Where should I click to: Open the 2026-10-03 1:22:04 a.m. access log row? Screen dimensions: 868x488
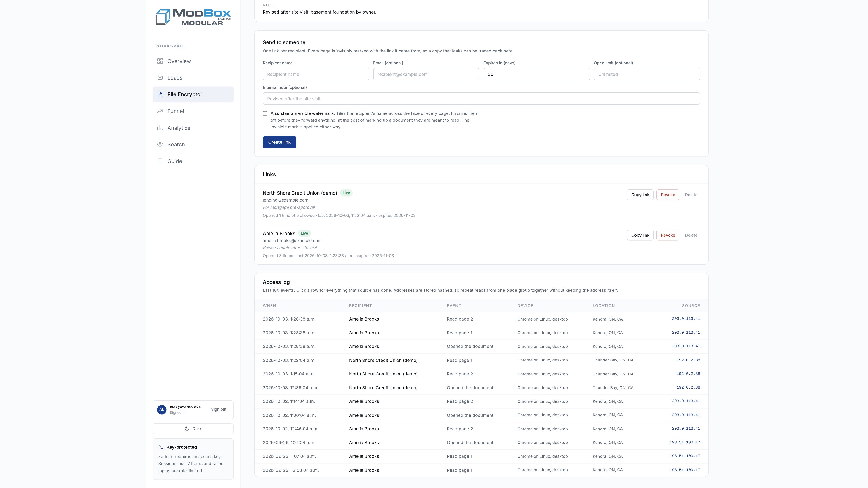(481, 360)
